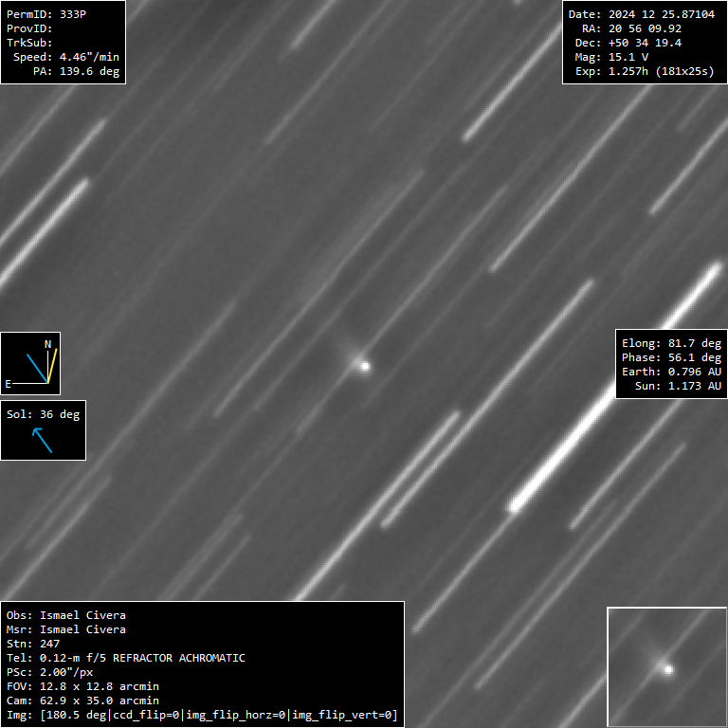
Task: Select the 'PA: 139.6 deg' value
Action: (76, 71)
